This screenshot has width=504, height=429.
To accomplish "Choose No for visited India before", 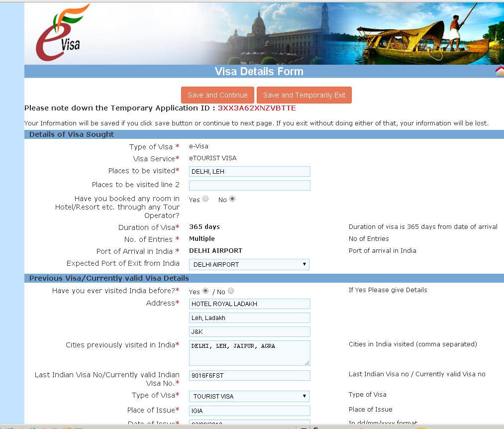I will (231, 291).
